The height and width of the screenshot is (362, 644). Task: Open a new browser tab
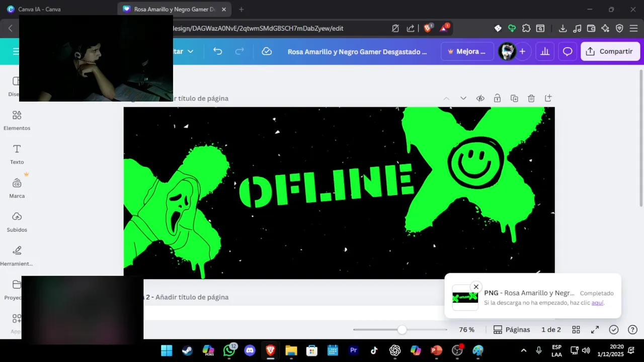point(241,9)
